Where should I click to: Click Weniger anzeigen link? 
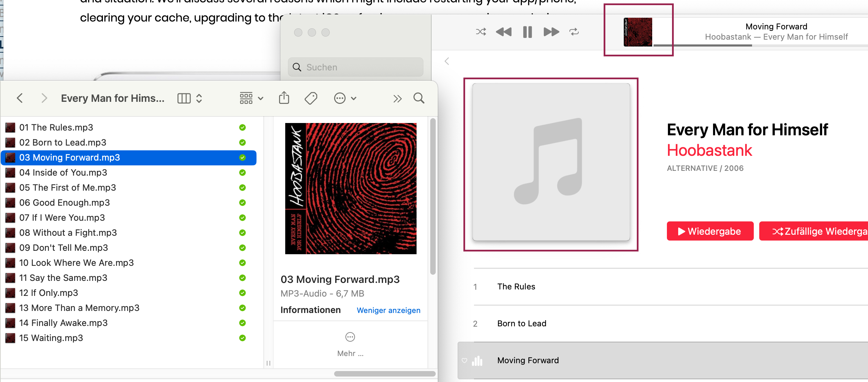388,310
